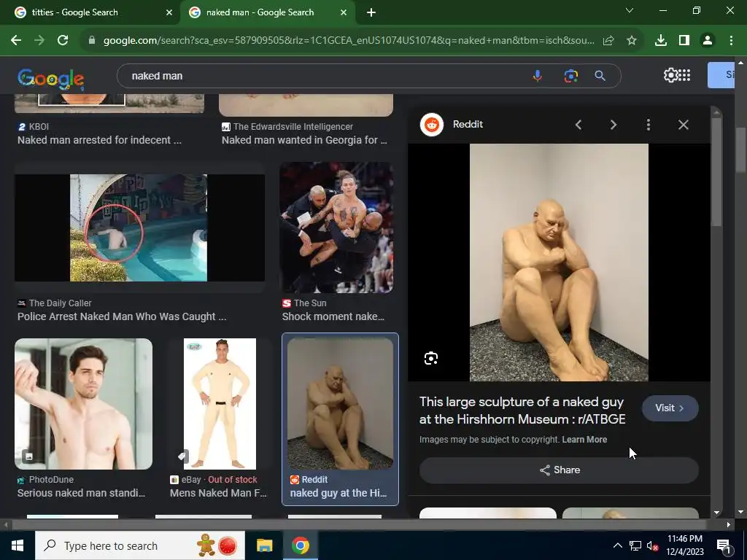Viewport: 747px width, 560px height.
Task: Open Google quick settings gear
Action: tap(670, 75)
